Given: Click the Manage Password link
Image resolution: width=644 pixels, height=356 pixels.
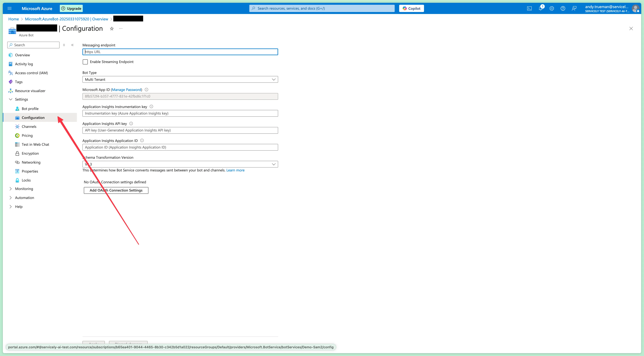Looking at the screenshot, I should click(x=127, y=90).
